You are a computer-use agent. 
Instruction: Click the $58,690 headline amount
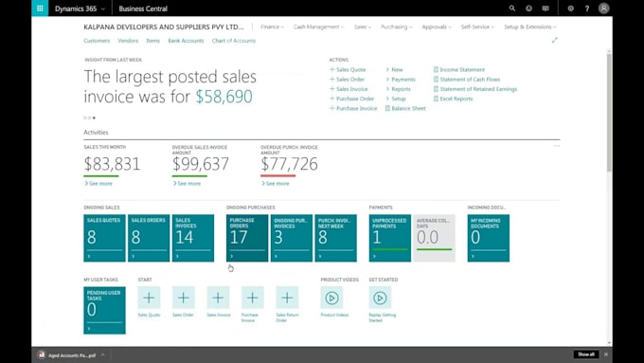coord(224,97)
